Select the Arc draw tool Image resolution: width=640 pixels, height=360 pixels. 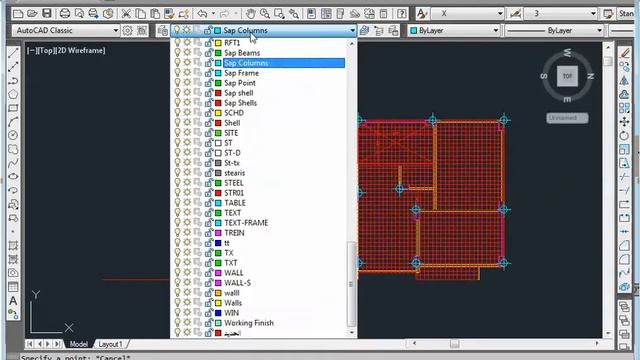13,122
